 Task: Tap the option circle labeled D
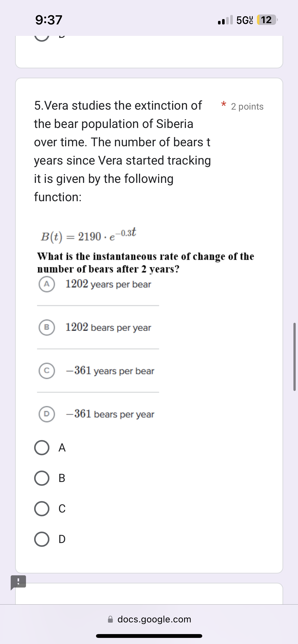pyautogui.click(x=47, y=414)
